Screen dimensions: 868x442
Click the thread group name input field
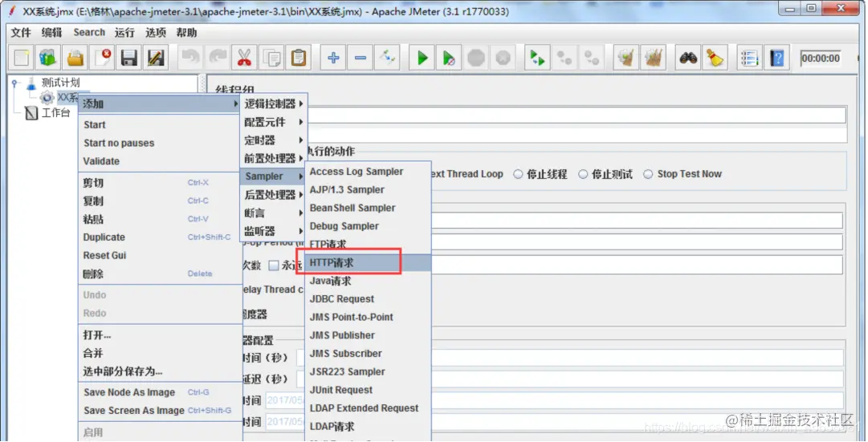[x=577, y=115]
